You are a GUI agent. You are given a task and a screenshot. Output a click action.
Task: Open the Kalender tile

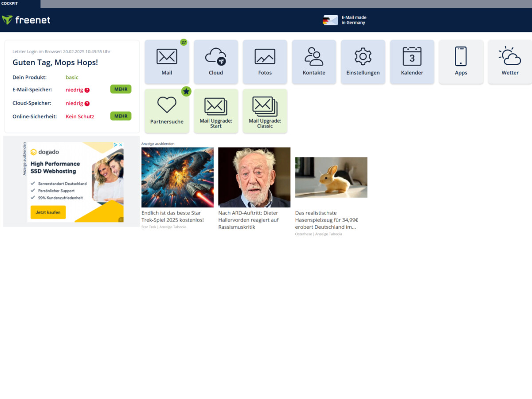(412, 62)
